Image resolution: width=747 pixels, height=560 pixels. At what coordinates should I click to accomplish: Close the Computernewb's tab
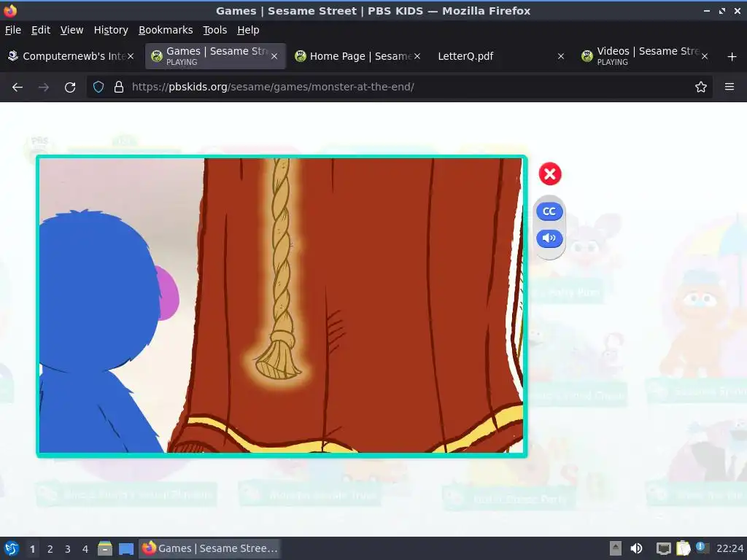[x=130, y=56]
